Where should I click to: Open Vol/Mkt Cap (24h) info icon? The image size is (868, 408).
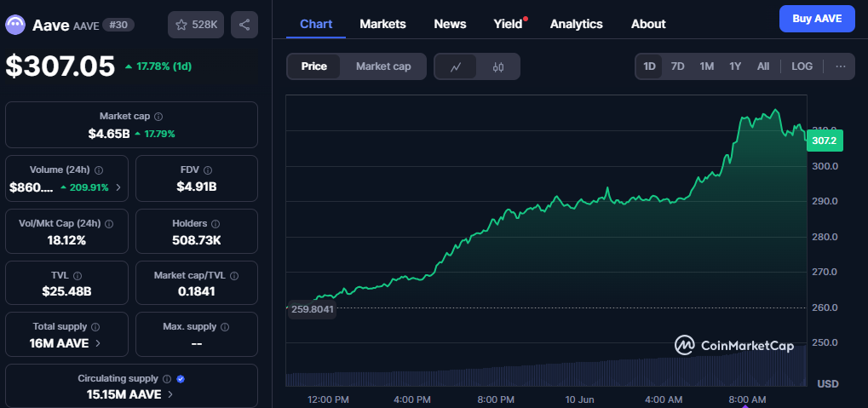coord(109,224)
